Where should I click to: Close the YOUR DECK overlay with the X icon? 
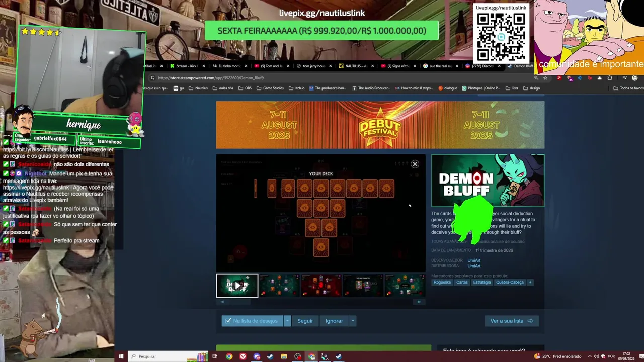click(x=415, y=164)
